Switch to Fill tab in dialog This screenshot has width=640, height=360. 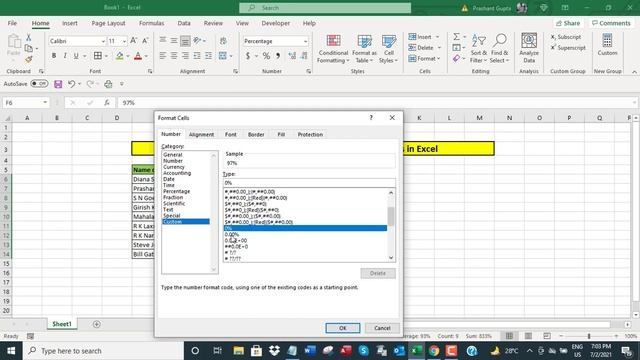[x=281, y=134]
